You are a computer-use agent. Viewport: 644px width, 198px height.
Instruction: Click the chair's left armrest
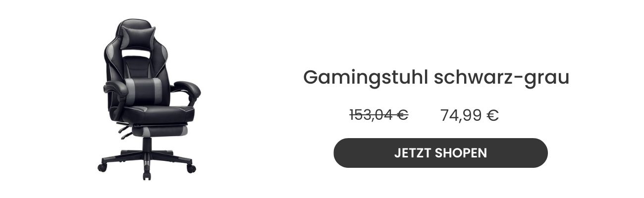point(115,90)
